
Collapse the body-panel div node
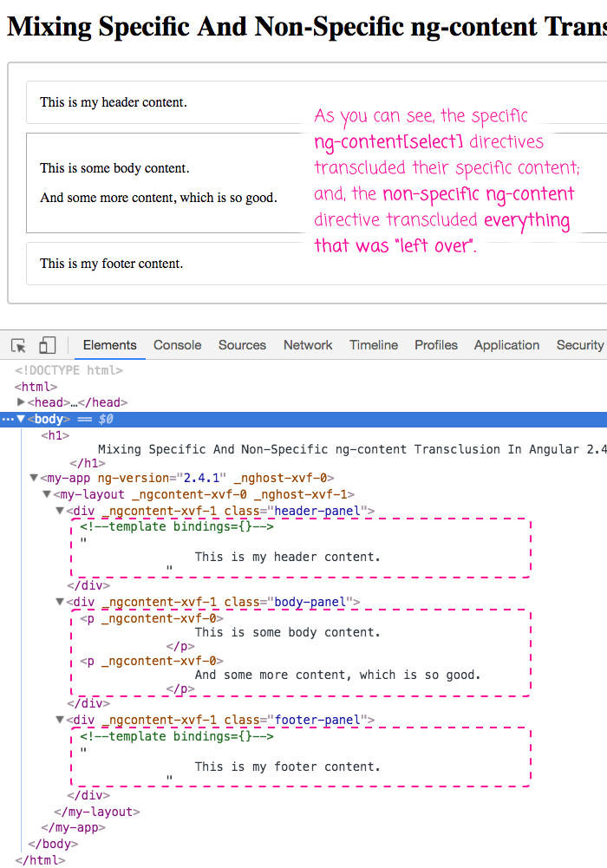coord(60,602)
